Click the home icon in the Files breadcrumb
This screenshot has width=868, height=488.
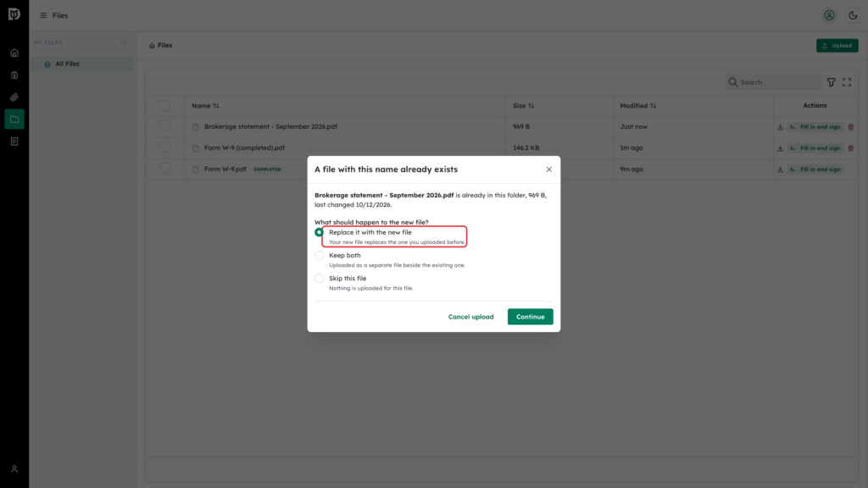pyautogui.click(x=152, y=46)
